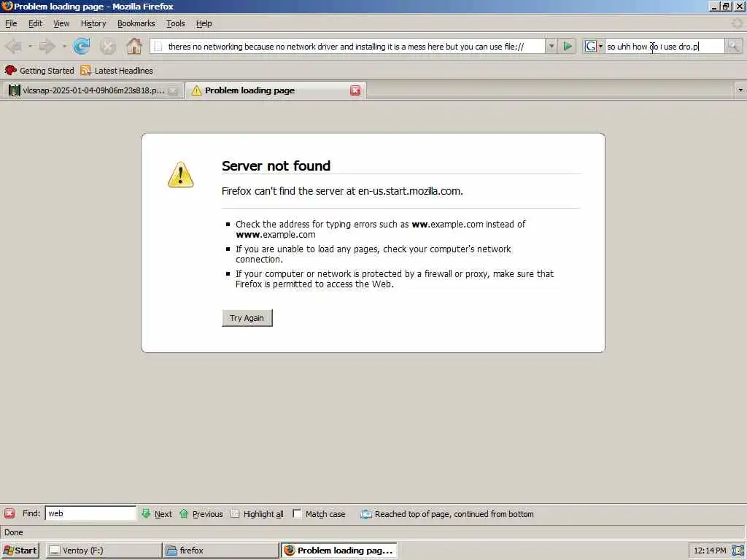Screen dimensions: 747x560
Task: Click the Firefox icon in title bar
Action: [x=7, y=6]
